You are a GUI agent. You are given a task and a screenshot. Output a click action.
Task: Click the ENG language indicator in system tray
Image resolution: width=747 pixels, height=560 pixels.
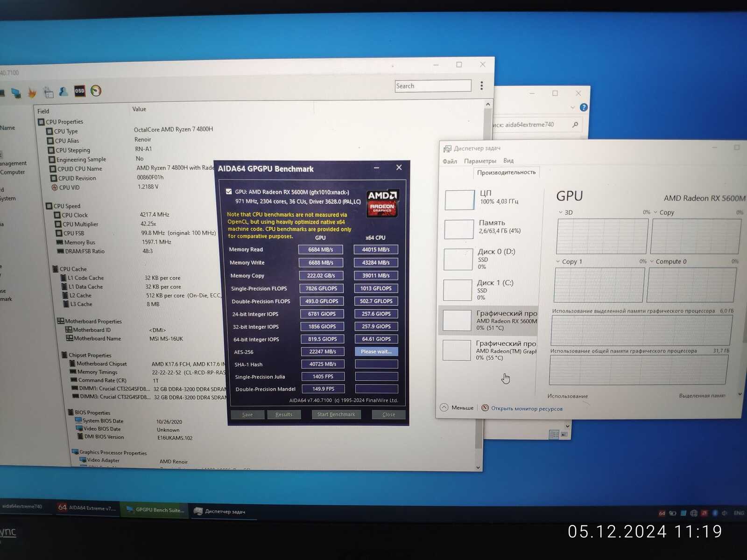click(x=739, y=513)
